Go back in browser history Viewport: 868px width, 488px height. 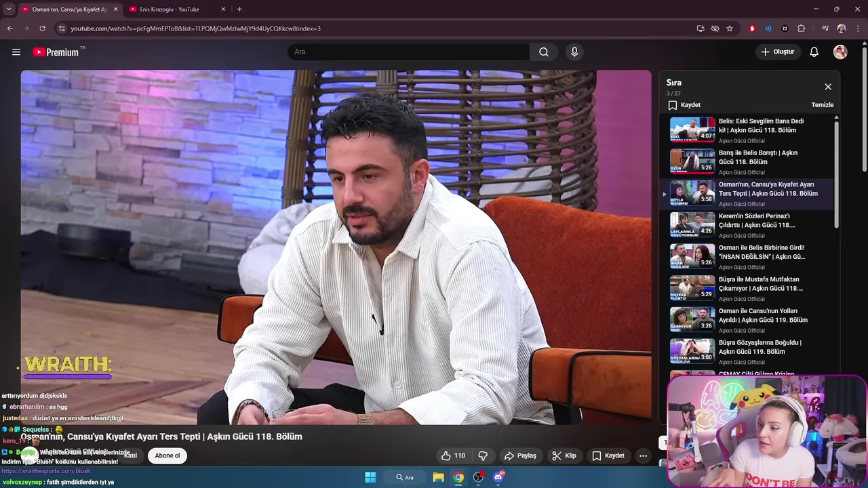(9, 28)
